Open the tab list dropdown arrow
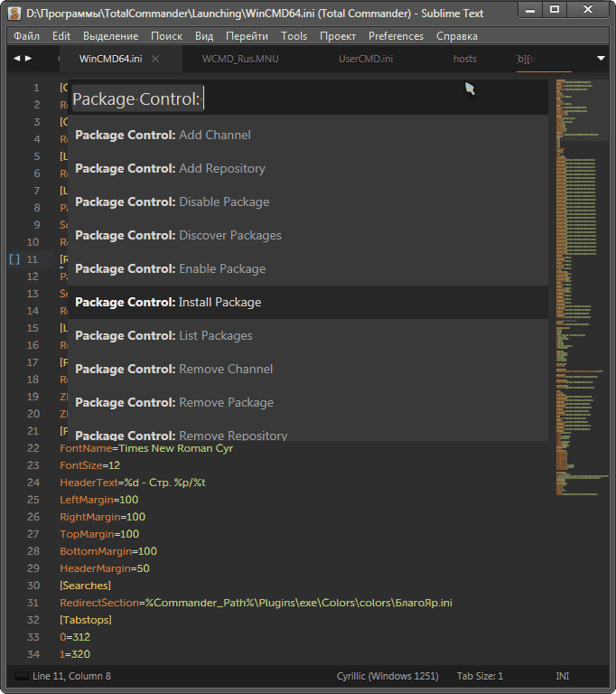This screenshot has height=694, width=616. [x=601, y=58]
